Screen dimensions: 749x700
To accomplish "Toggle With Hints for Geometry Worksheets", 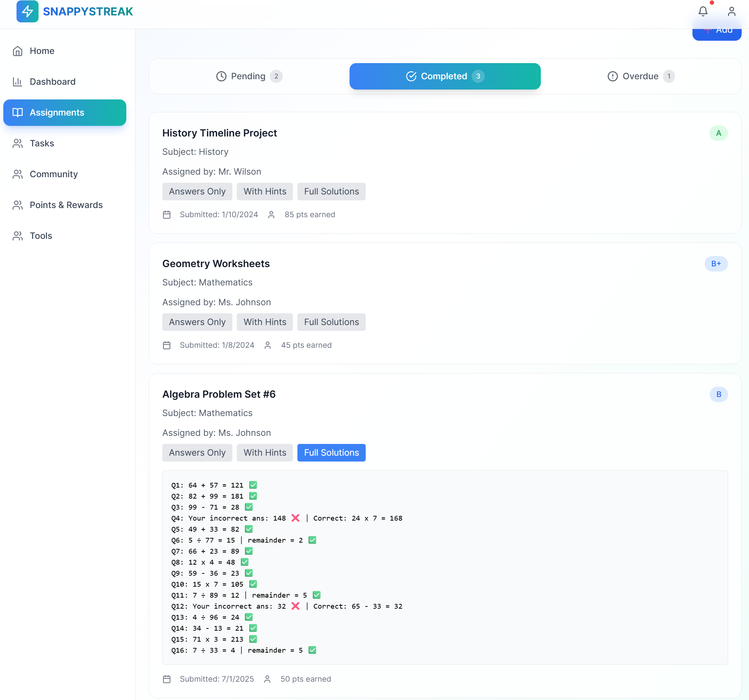I will (264, 322).
